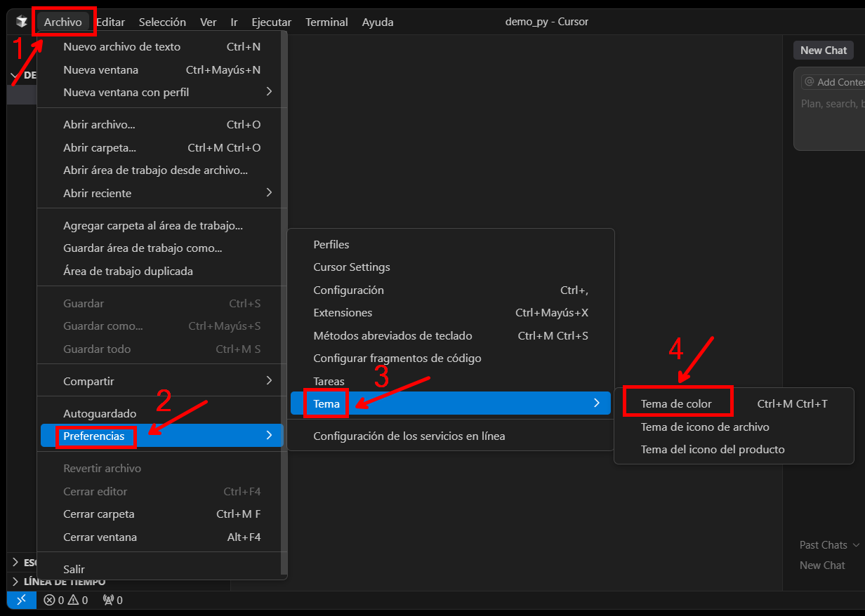The image size is (865, 616).
Task: Open the Editar menu
Action: point(110,22)
